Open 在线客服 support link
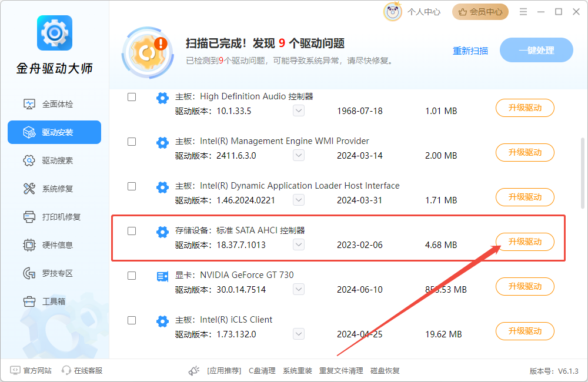Image resolution: width=588 pixels, height=382 pixels. point(88,370)
